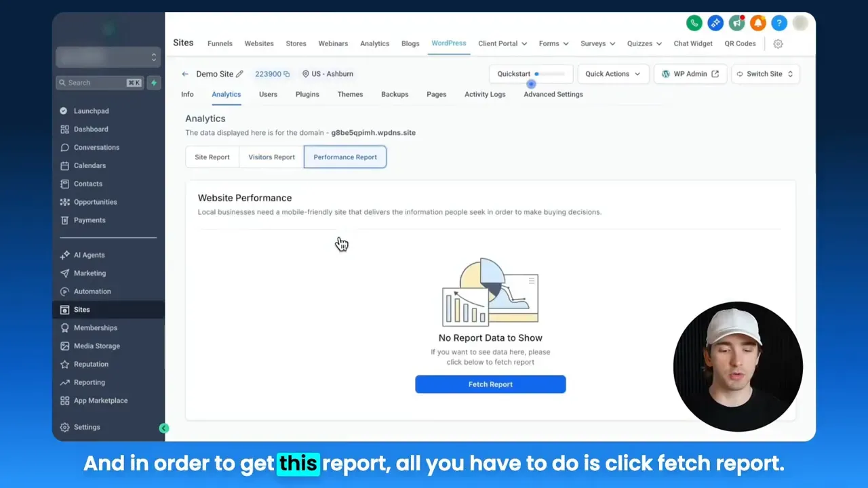Open the notifications bell icon
This screenshot has height=488, width=868.
point(757,22)
